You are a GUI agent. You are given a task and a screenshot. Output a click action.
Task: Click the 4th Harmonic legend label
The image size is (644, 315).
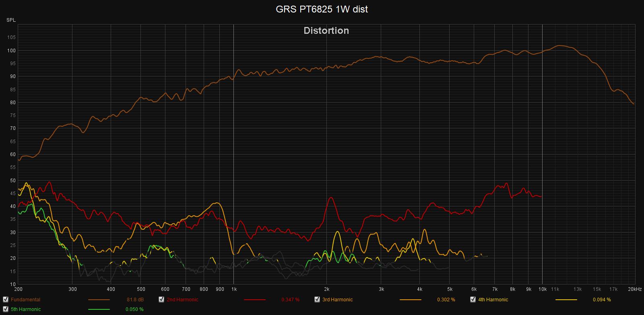[x=493, y=300]
